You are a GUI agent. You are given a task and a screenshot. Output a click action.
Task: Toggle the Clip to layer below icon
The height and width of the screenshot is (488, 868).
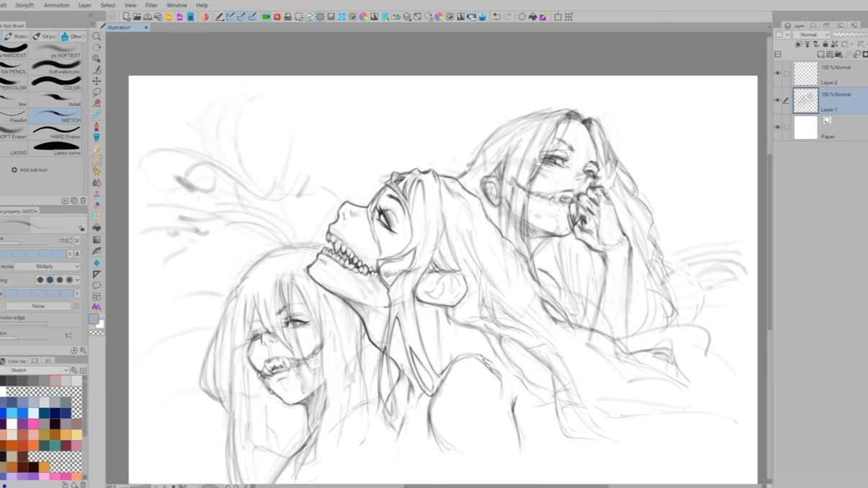click(799, 45)
